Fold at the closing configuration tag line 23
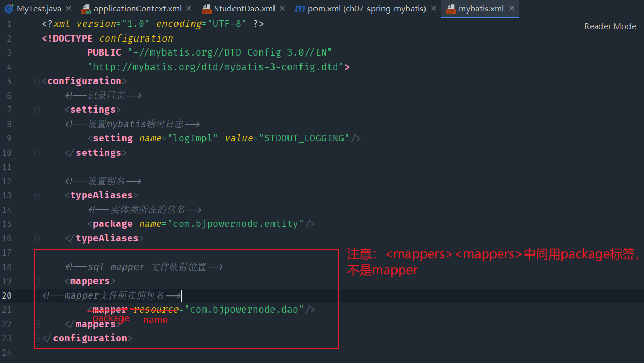 37,339
